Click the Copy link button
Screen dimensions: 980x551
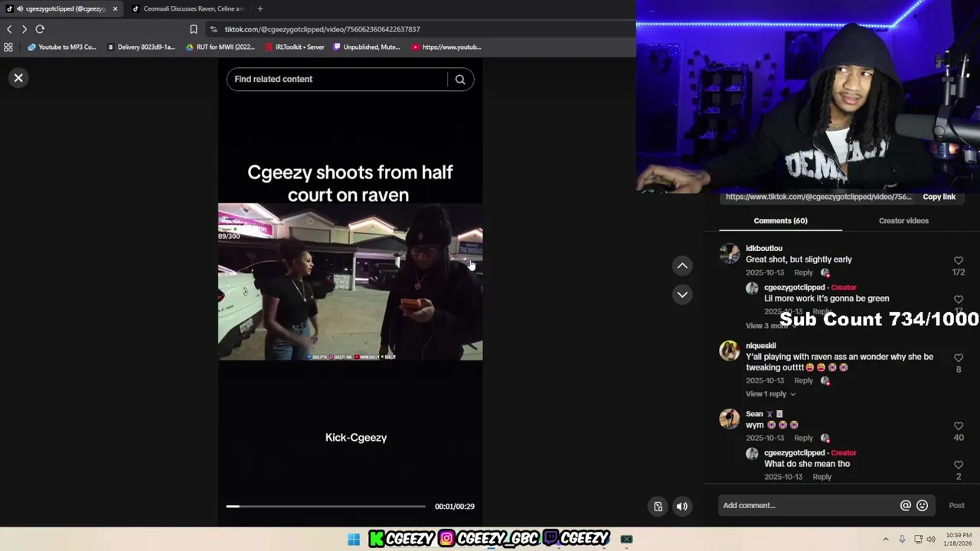(939, 197)
